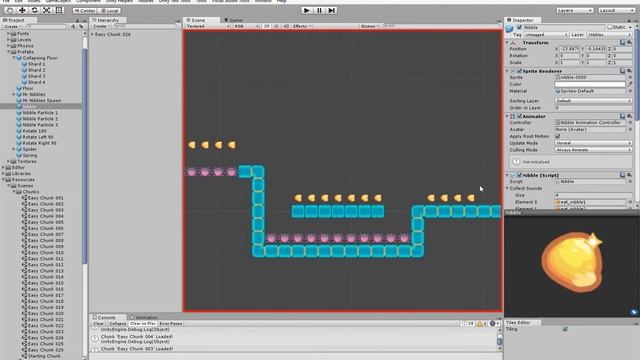Open the Animation tab
This screenshot has width=640, height=360.
coord(144,317)
